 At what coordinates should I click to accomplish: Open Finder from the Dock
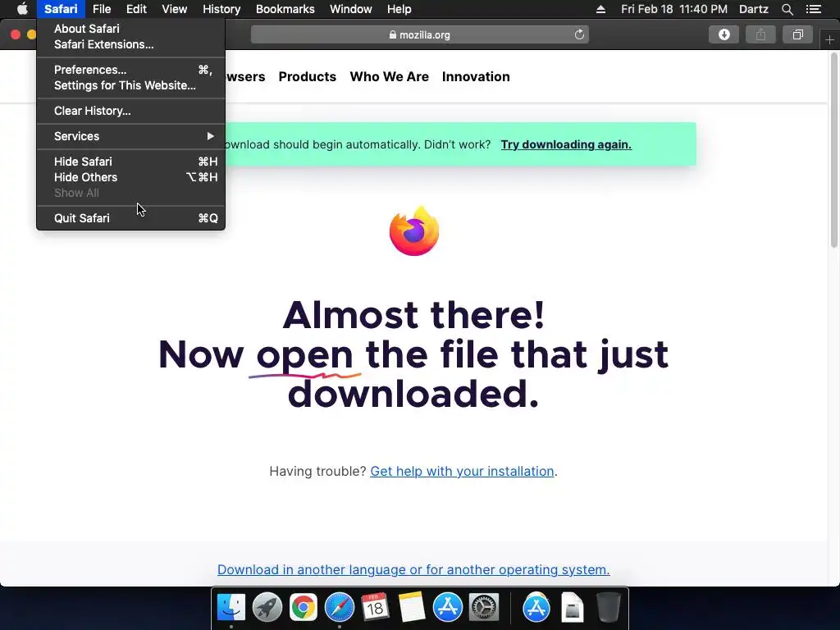click(x=231, y=608)
